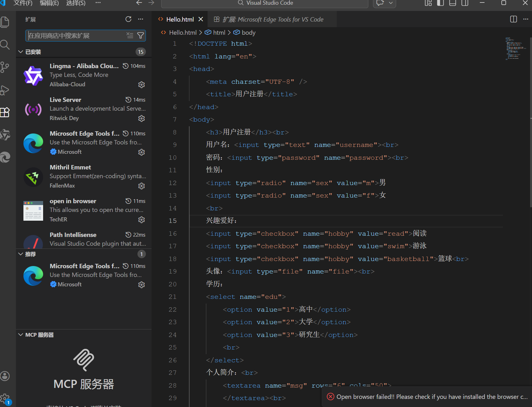Open editor more actions menu

[x=526, y=19]
